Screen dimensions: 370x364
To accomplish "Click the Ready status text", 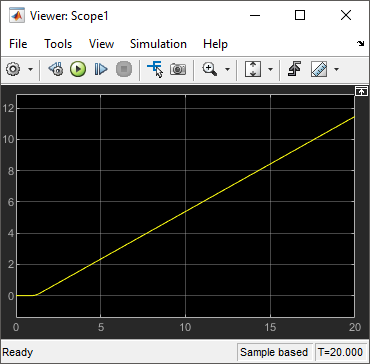I will pyautogui.click(x=18, y=352).
